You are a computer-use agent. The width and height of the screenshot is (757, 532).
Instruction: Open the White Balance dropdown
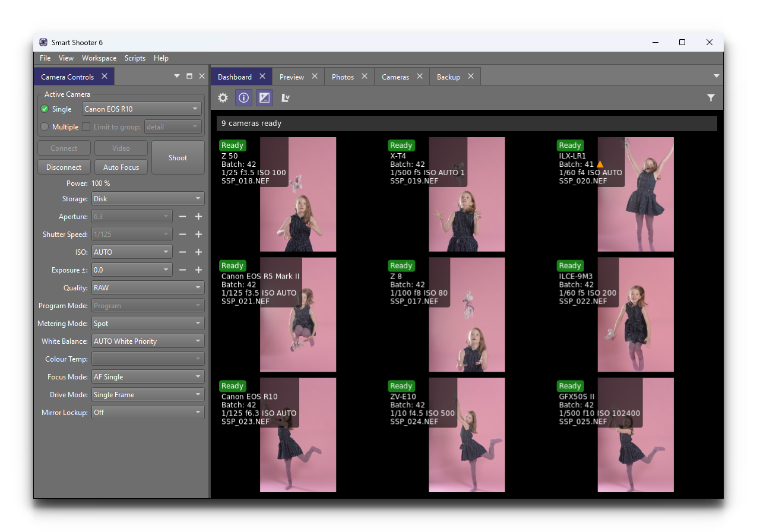(x=148, y=341)
